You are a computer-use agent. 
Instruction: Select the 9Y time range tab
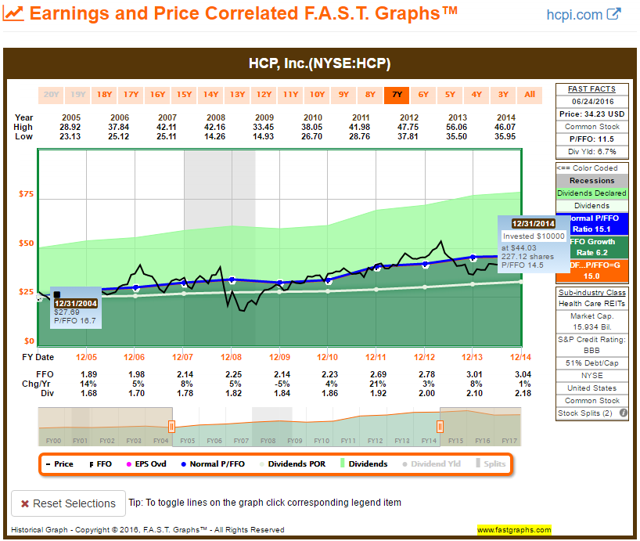(344, 95)
